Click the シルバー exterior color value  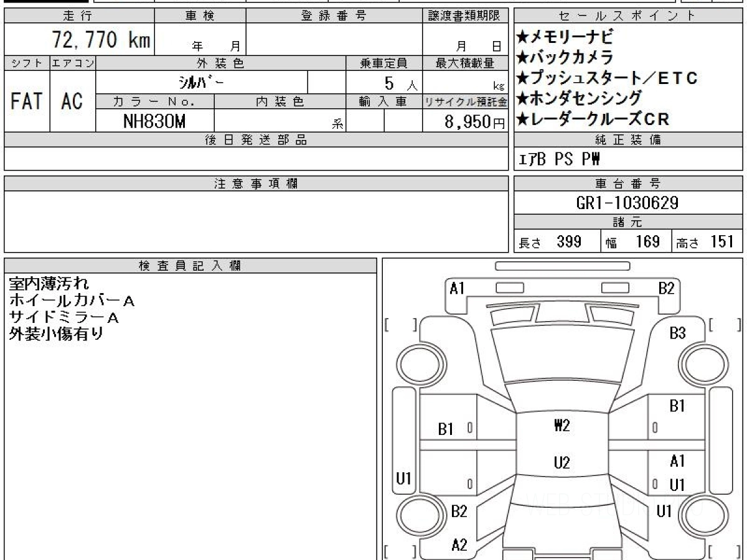click(202, 82)
